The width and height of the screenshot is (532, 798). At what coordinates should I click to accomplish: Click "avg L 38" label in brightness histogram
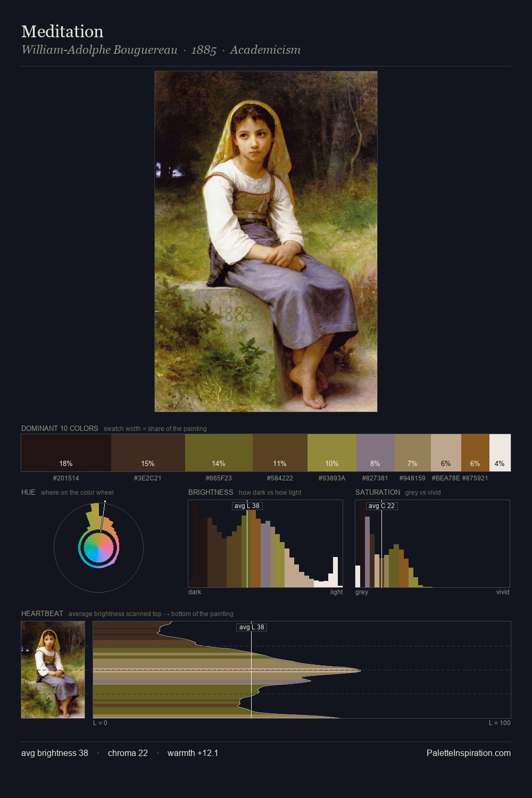[247, 506]
